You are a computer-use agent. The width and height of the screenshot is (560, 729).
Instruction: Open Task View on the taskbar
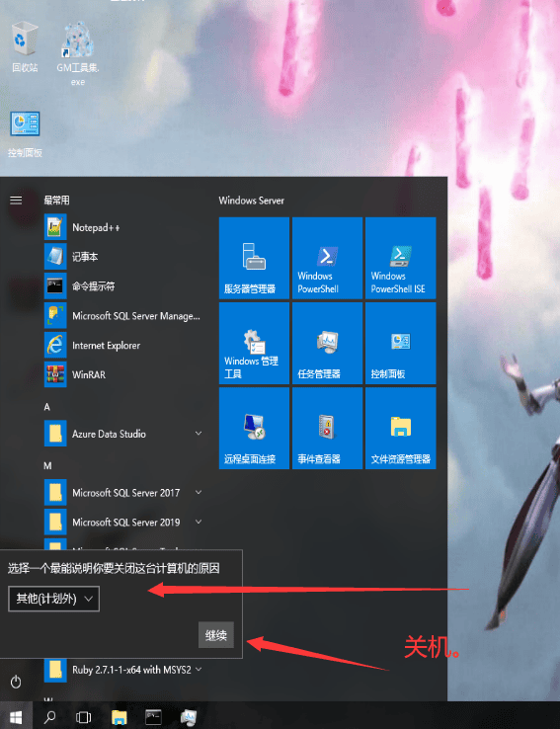click(x=84, y=717)
